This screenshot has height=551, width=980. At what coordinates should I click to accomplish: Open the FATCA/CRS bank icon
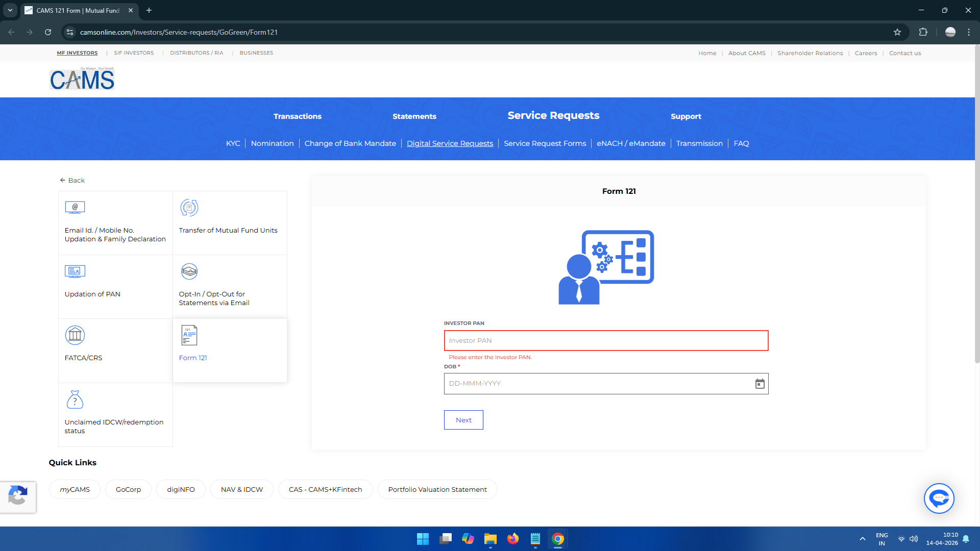[x=75, y=335]
